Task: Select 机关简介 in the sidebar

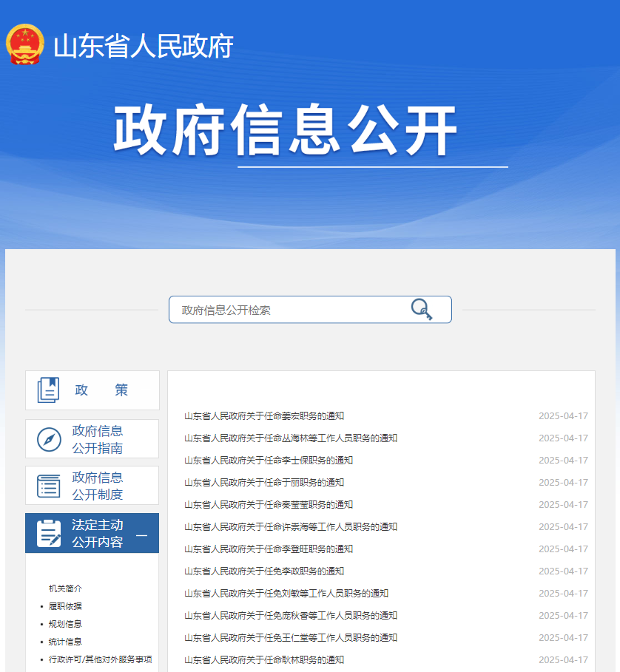Action: point(65,588)
